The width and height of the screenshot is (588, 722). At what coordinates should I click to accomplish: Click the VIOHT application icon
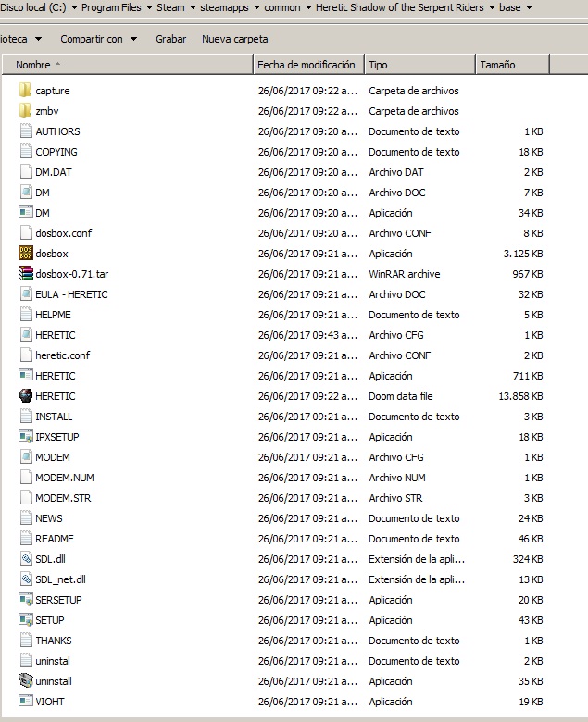26,701
